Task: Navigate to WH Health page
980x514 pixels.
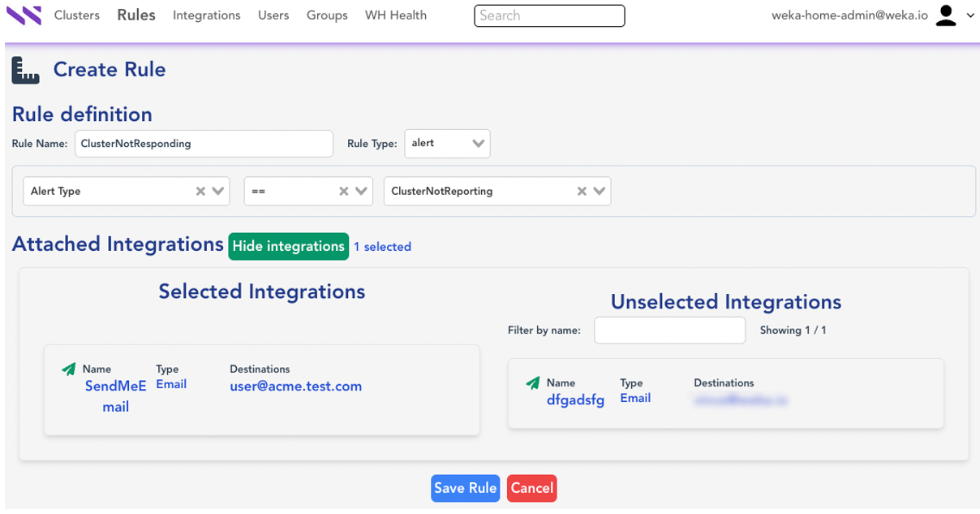Action: coord(395,15)
